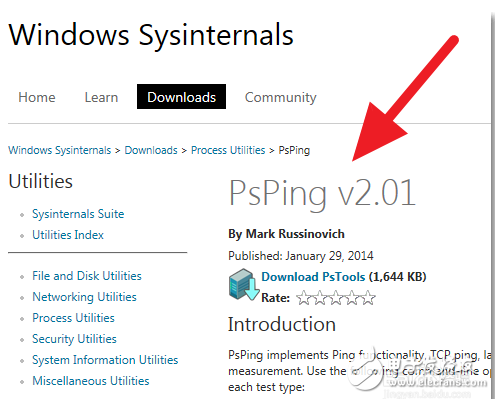Open Sysinternals Suite sidebar link
495x399 pixels.
click(78, 214)
